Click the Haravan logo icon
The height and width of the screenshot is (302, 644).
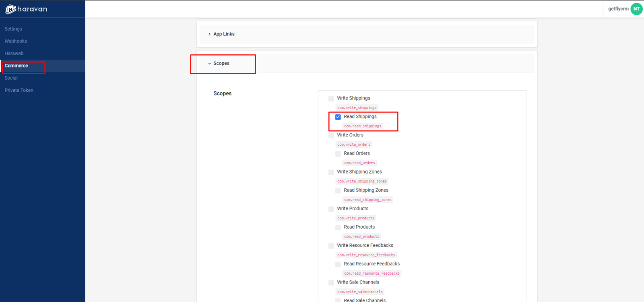11,9
